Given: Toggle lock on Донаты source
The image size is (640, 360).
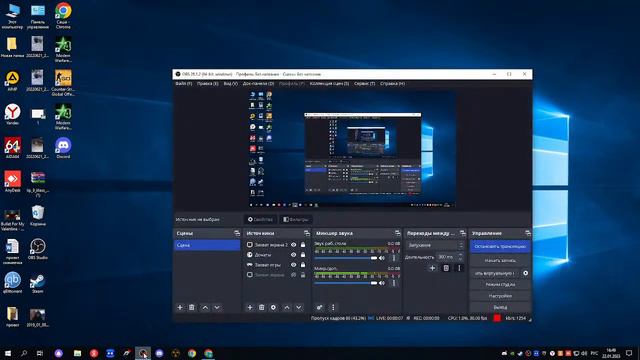Looking at the screenshot, I should pos(303,255).
